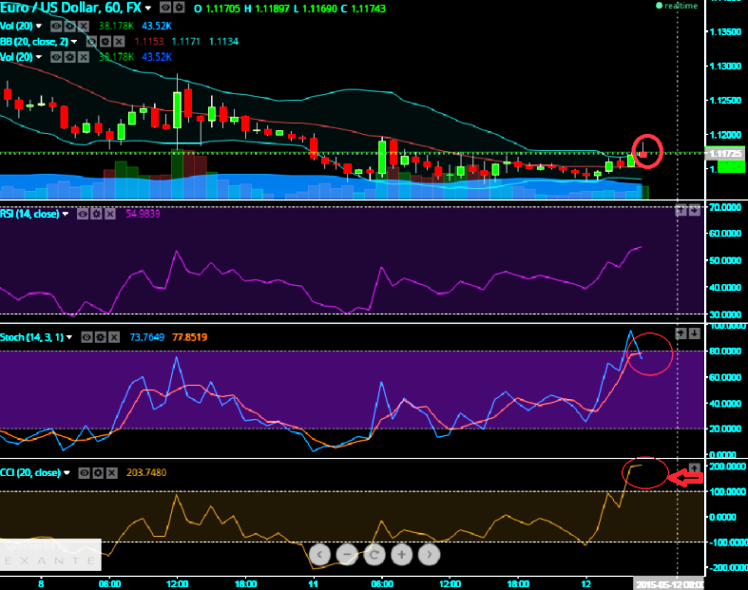Click the RSI (14, close) legend label
Image resolution: width=748 pixels, height=590 pixels.
pos(30,214)
